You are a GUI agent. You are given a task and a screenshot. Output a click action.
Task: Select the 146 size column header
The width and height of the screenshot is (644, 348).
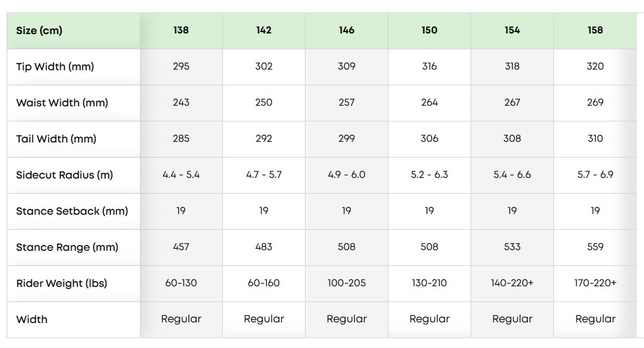[346, 30]
